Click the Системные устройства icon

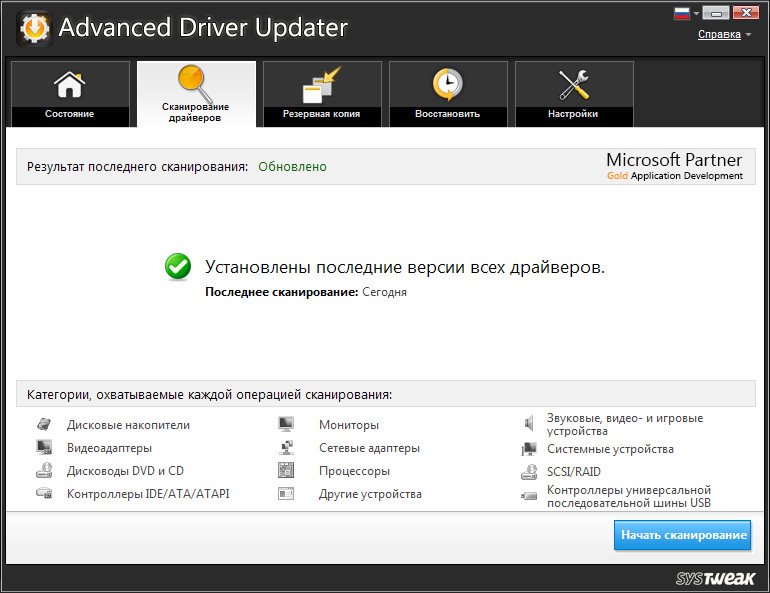(x=529, y=449)
